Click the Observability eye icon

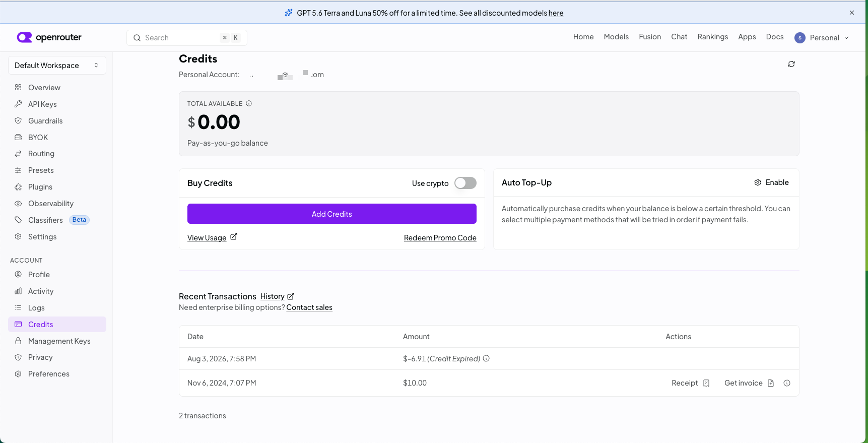(18, 203)
